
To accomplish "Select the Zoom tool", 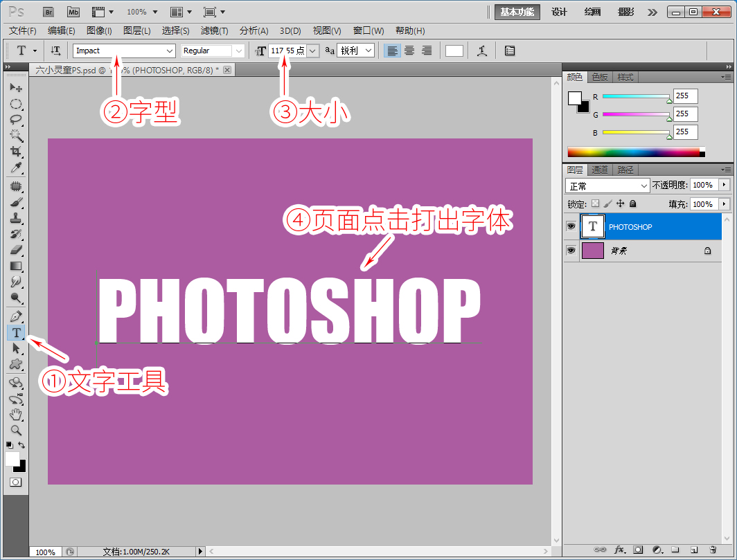I will pyautogui.click(x=16, y=430).
